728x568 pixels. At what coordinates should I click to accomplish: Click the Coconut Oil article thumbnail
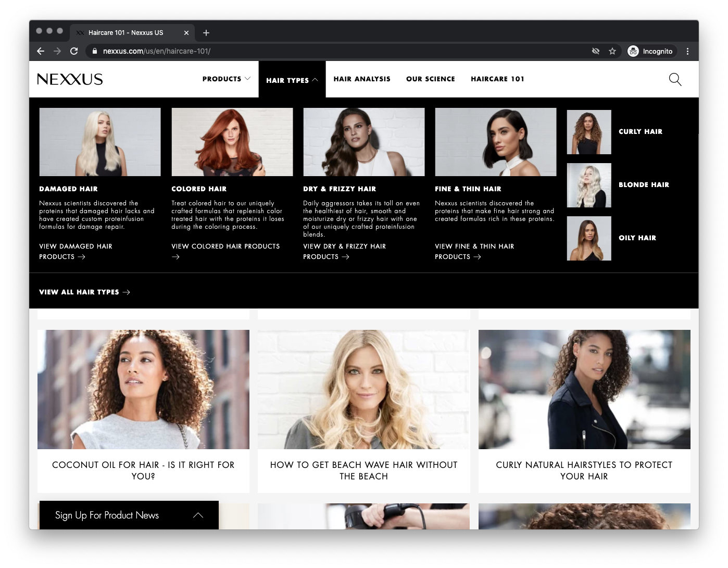[x=143, y=389]
